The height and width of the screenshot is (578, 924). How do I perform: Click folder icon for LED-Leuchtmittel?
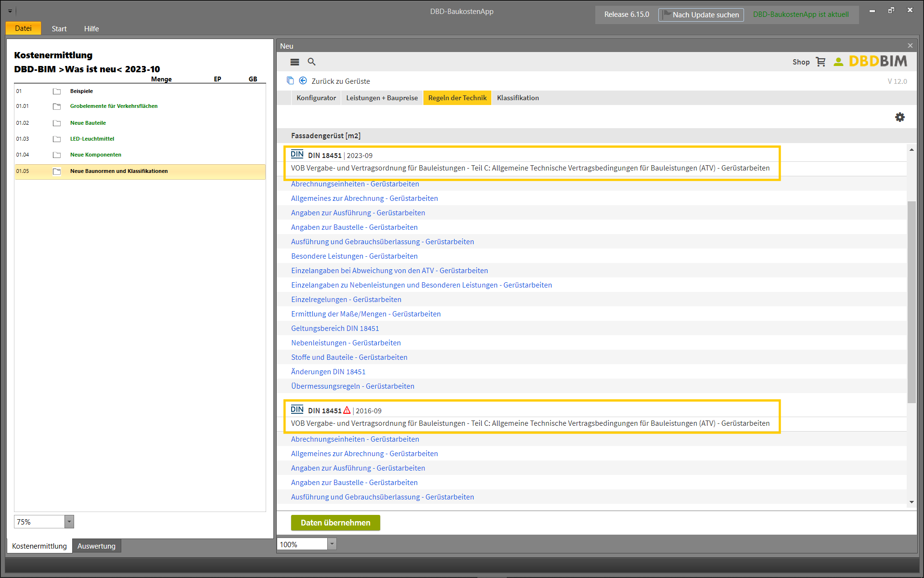coord(57,139)
